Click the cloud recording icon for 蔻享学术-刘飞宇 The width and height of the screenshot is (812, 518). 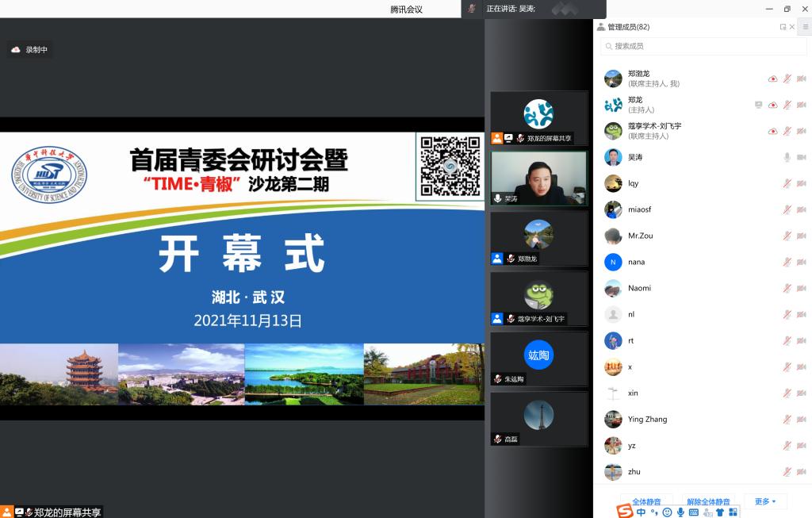[x=772, y=131]
